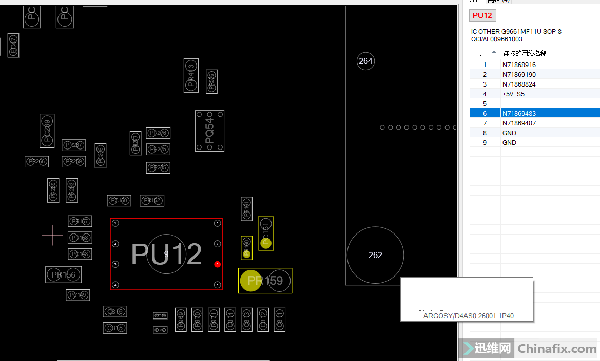
Task: Click the PU12 component name button
Action: pyautogui.click(x=482, y=15)
